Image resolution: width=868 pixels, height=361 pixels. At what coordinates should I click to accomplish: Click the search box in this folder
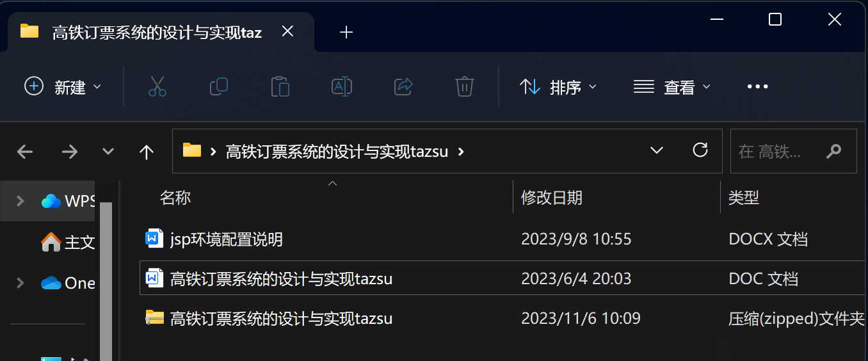(x=794, y=151)
